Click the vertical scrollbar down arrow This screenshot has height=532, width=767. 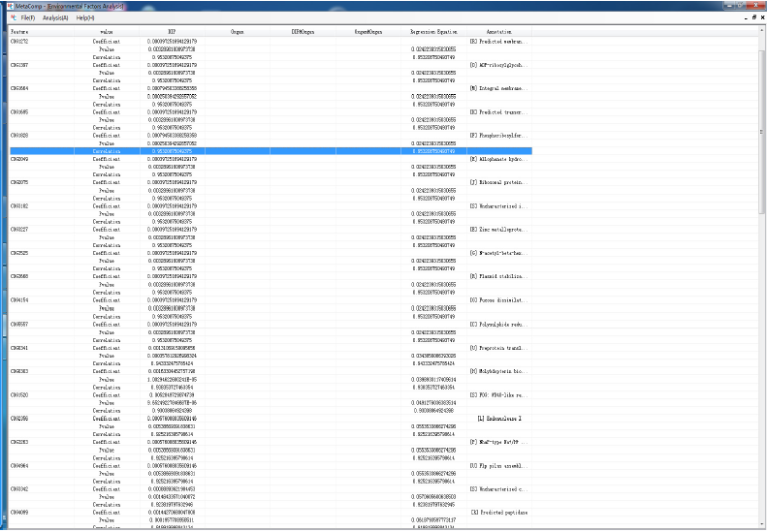tap(761, 526)
